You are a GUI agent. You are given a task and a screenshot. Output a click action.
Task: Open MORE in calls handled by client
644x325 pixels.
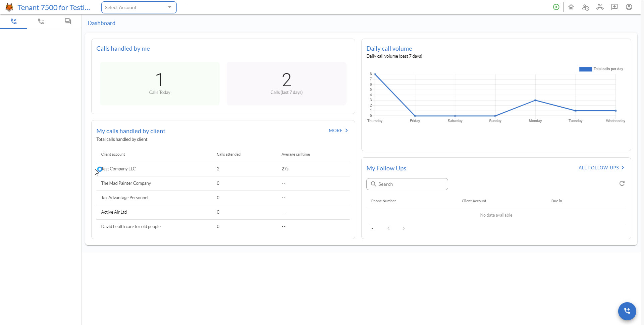click(x=338, y=130)
